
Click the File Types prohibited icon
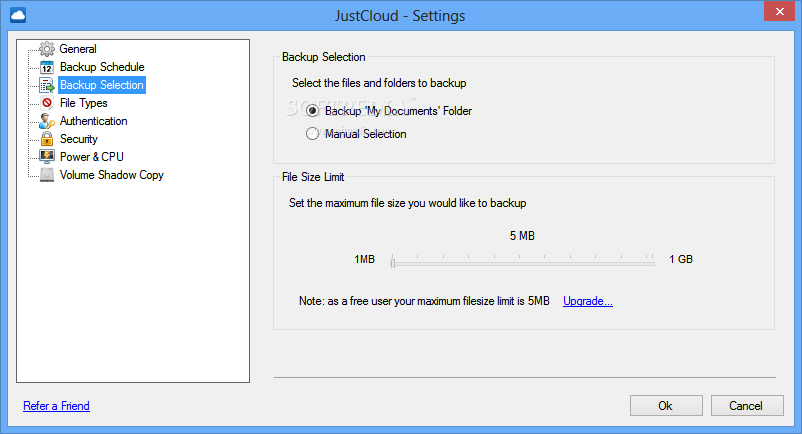pos(47,103)
